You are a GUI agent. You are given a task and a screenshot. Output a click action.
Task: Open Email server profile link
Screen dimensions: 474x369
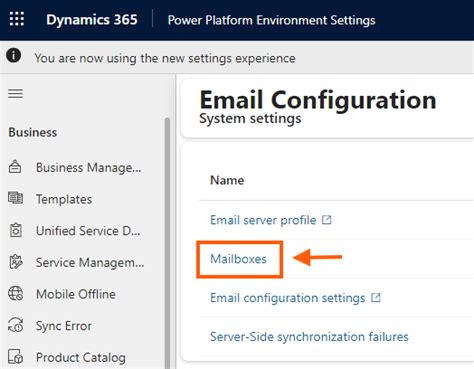[x=263, y=220]
